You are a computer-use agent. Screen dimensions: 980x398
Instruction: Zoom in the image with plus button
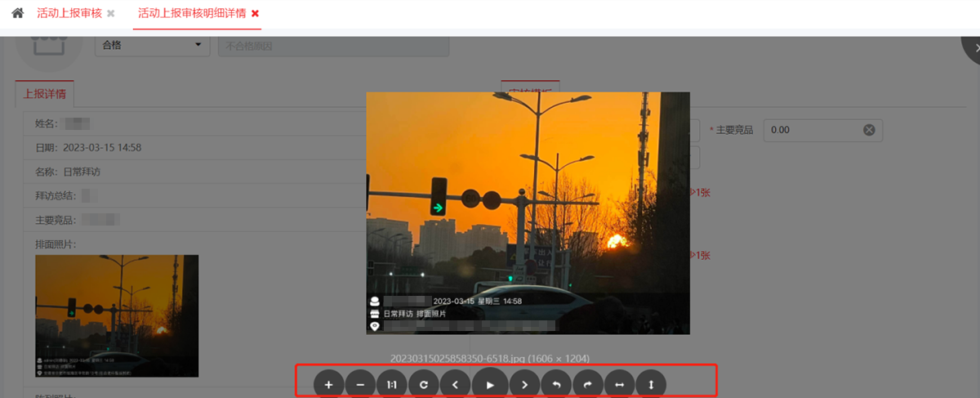(x=328, y=384)
